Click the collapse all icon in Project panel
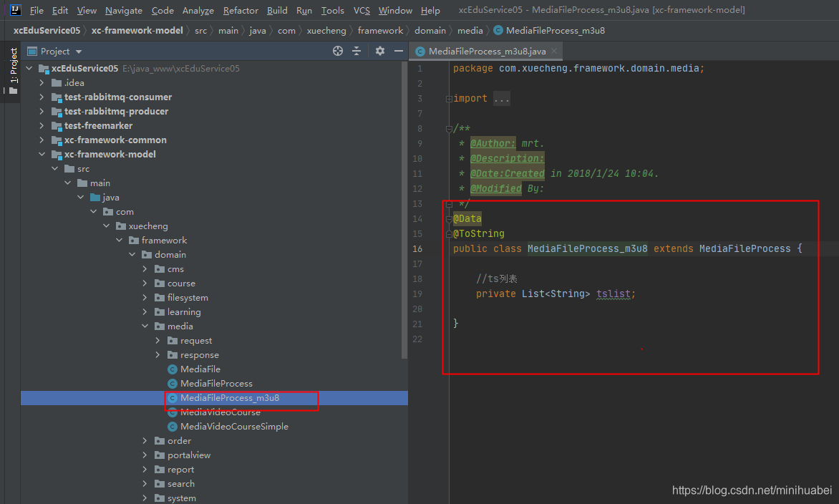Screen dimensions: 839x504 tap(357, 51)
